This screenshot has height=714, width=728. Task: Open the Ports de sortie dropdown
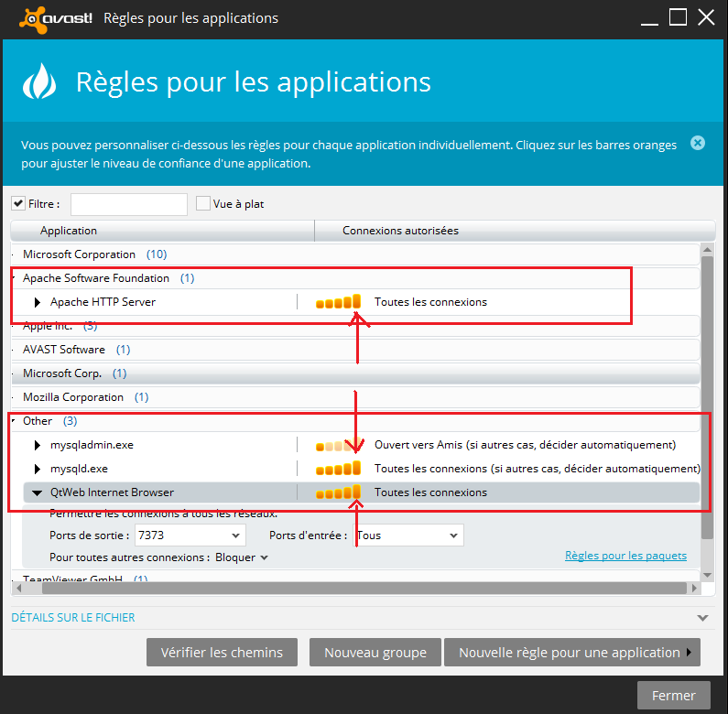[190, 535]
